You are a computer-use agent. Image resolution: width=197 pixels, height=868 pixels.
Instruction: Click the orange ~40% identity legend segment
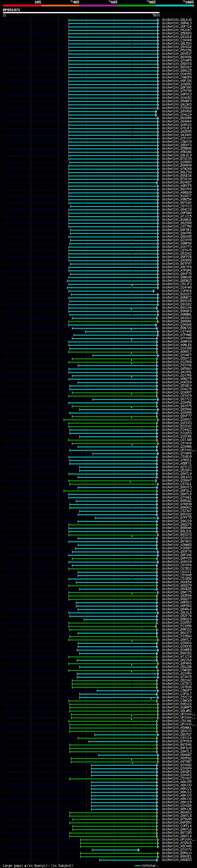point(60,6)
